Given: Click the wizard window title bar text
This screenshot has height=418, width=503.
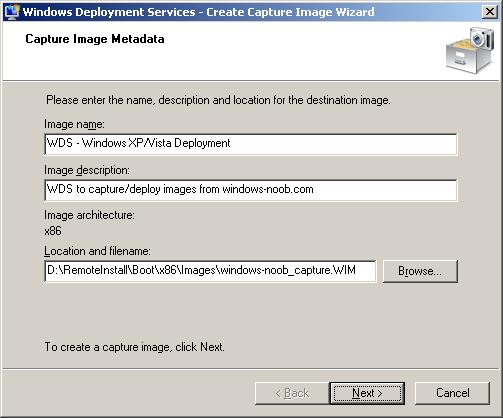Looking at the screenshot, I should 199,12.
